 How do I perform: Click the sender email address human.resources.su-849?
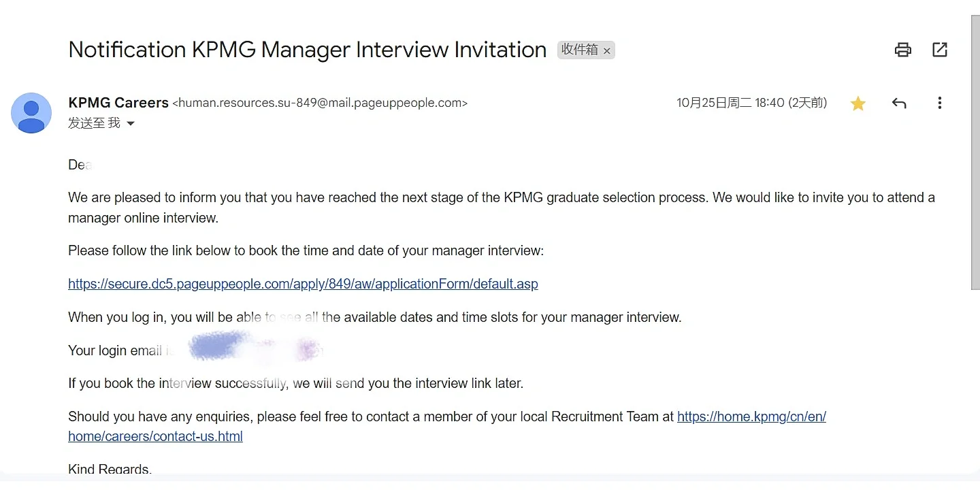click(x=320, y=103)
